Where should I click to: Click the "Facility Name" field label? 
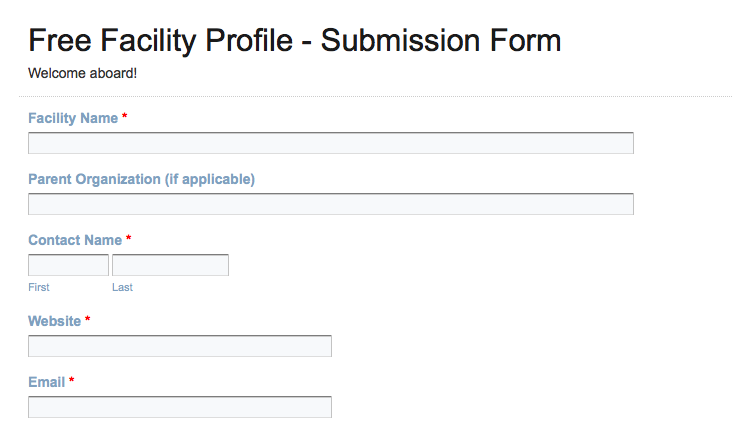pyautogui.click(x=73, y=118)
